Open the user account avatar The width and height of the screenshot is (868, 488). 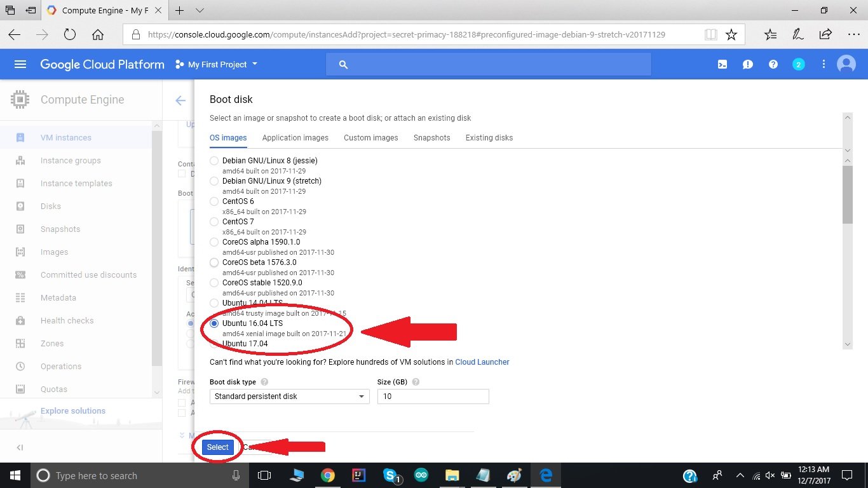click(846, 64)
